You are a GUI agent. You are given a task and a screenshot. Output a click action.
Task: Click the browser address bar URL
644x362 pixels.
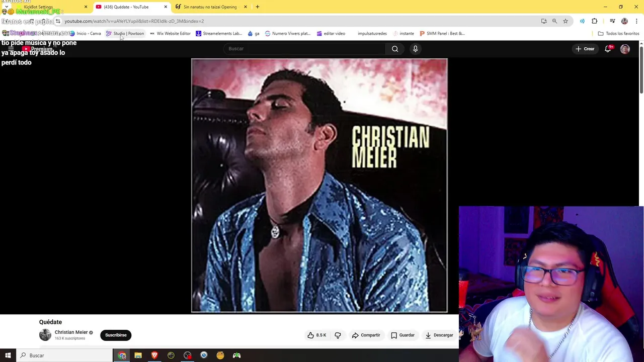pos(134,21)
